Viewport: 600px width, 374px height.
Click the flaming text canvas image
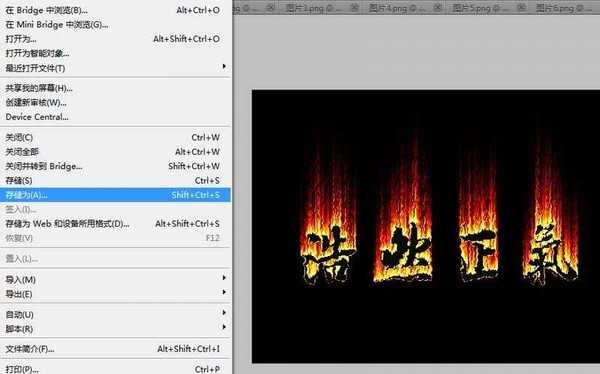(426, 226)
